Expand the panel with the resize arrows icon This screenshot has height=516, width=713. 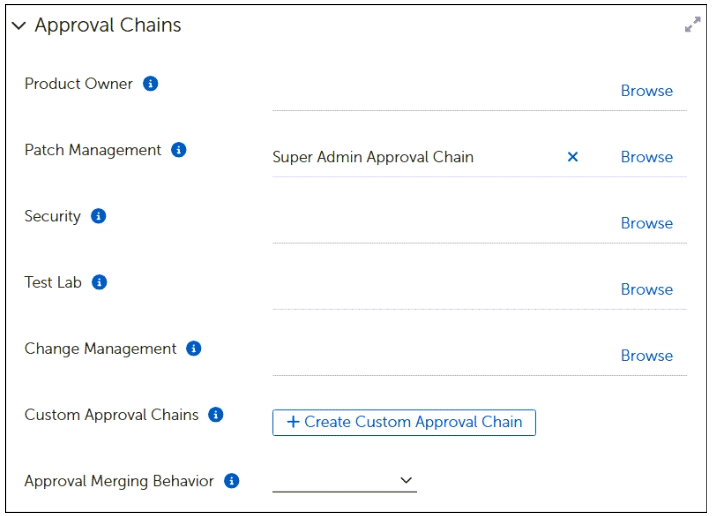[692, 25]
